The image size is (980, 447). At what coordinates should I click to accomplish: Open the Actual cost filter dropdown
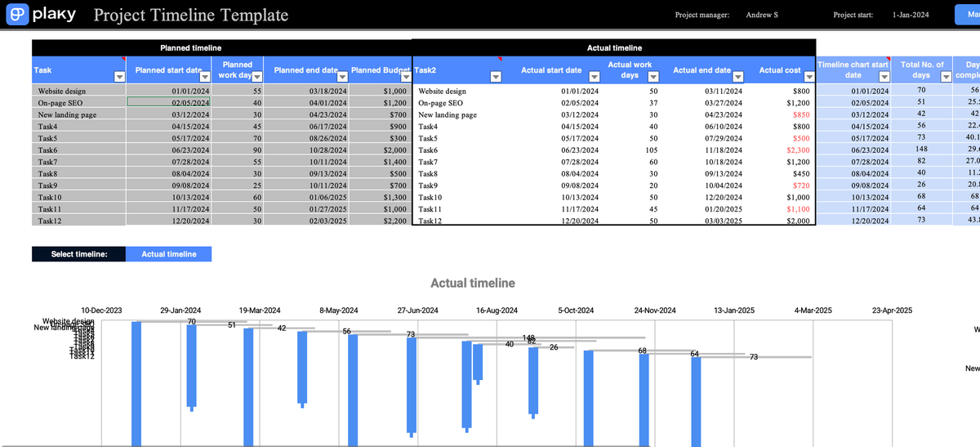tap(808, 77)
